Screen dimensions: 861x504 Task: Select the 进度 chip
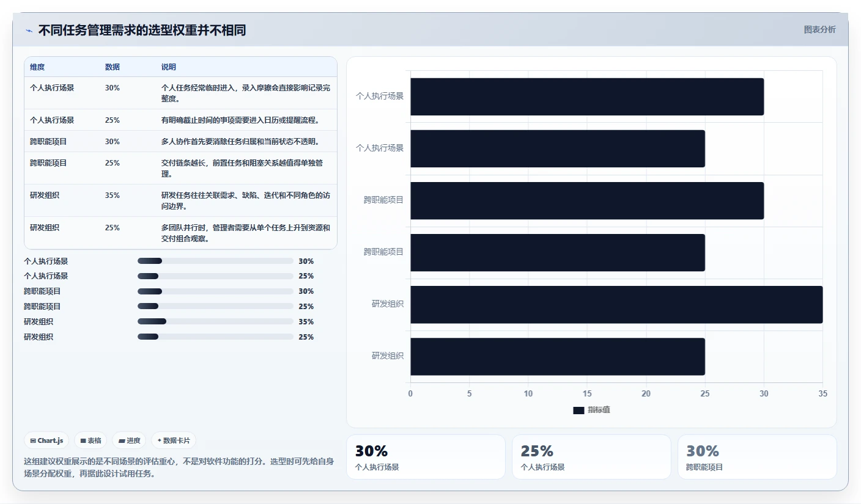129,440
